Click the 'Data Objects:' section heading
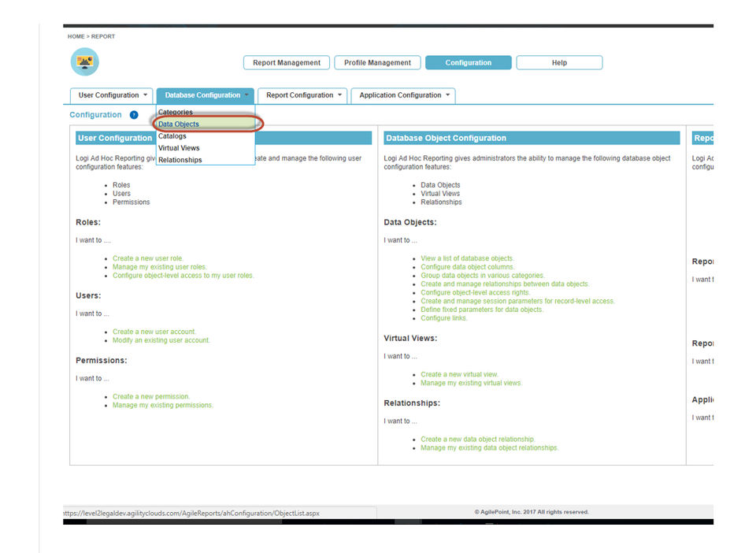The image size is (756, 553). 410,222
